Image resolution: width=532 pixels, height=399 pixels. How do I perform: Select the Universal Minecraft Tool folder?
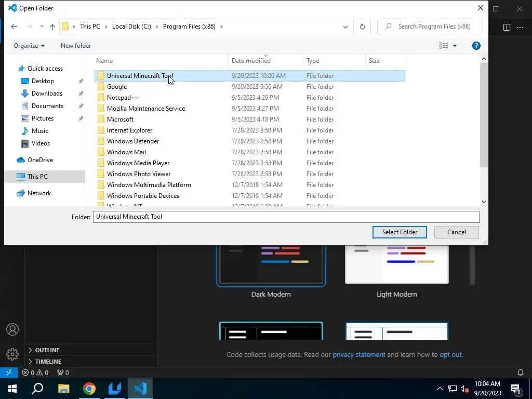[250, 76]
